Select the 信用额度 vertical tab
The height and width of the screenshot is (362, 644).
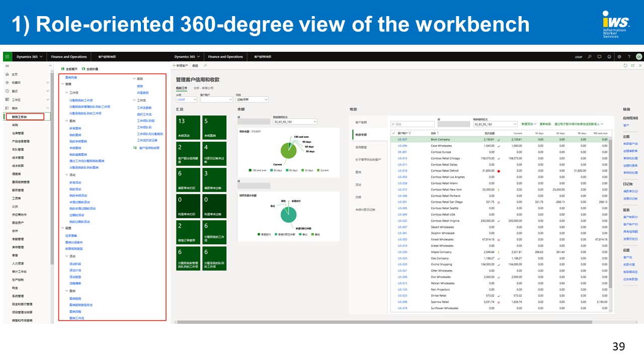pos(361,147)
